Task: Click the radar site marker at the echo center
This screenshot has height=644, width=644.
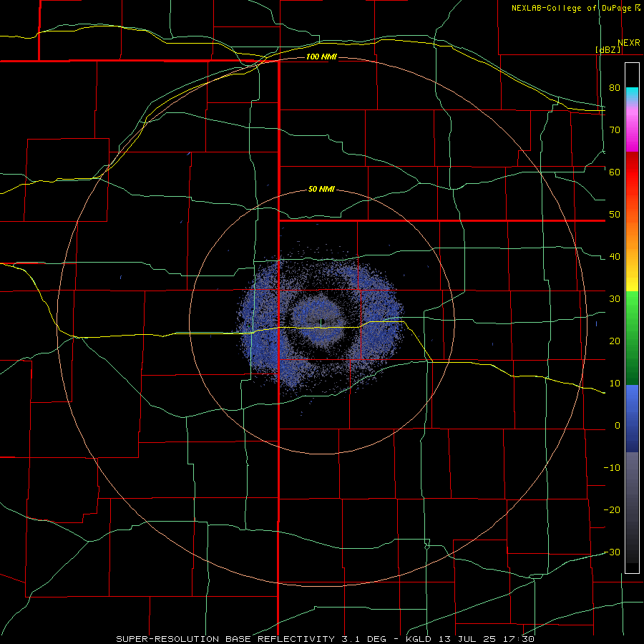Action: (x=321, y=321)
